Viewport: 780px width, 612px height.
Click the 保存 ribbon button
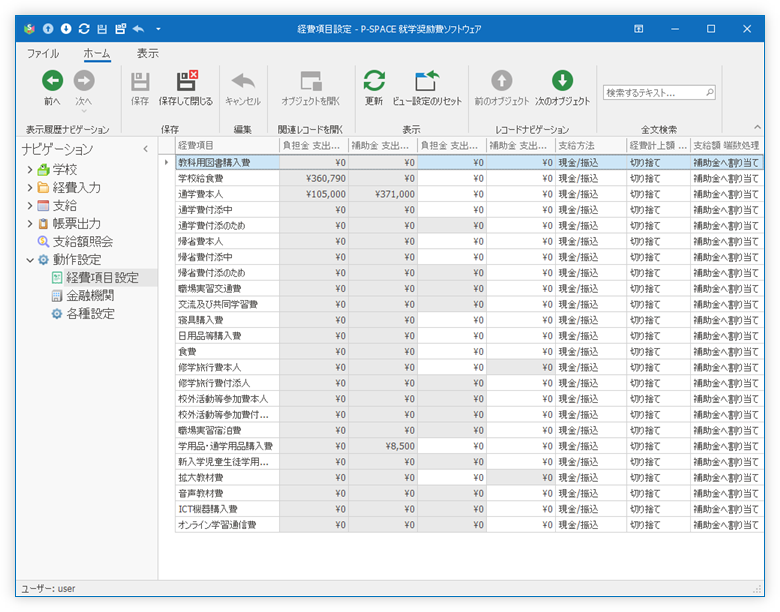click(140, 89)
